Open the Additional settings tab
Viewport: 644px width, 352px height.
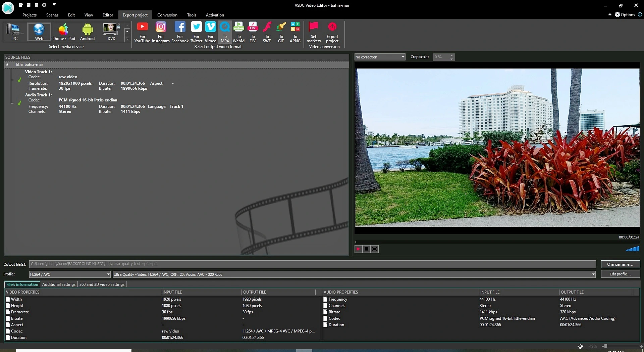pos(59,284)
